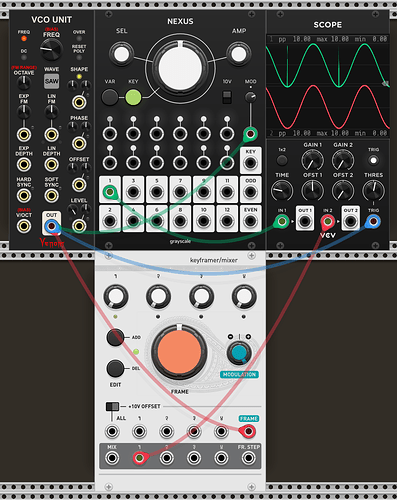Toggle the Scope TRIG button

(373, 160)
